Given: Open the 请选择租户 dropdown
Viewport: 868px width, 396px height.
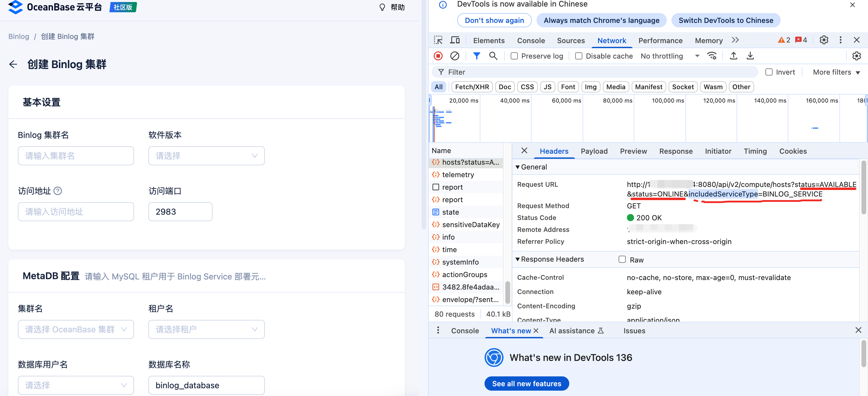Looking at the screenshot, I should tap(206, 329).
